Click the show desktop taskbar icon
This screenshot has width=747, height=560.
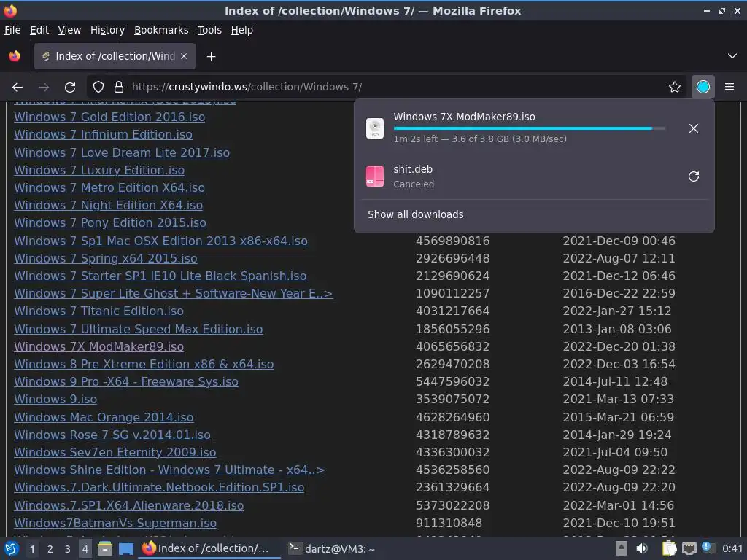[125, 549]
